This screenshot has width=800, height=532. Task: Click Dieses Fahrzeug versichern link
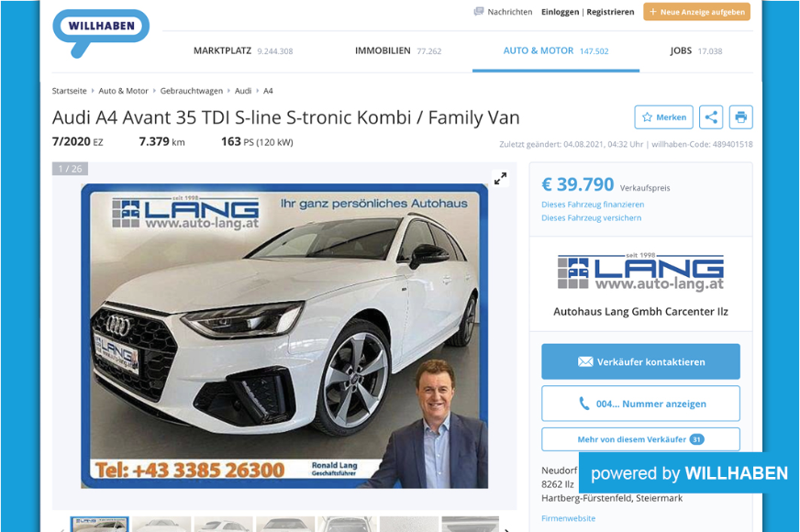[x=592, y=217]
